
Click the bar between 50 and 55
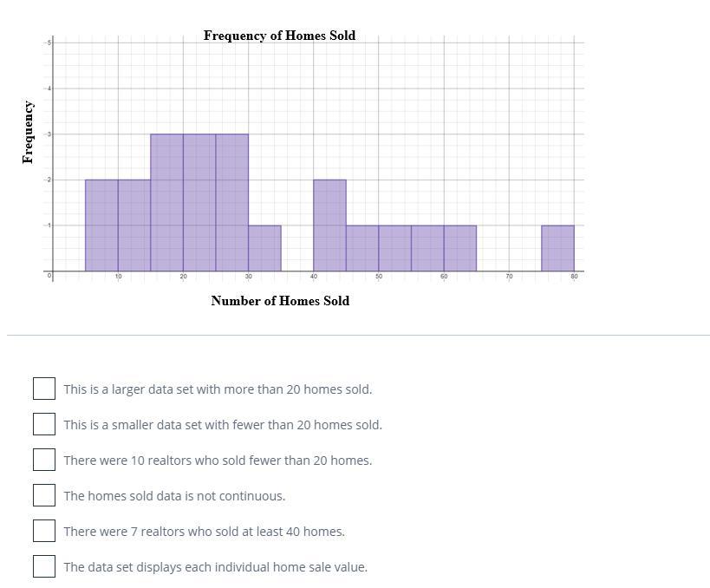pos(395,248)
